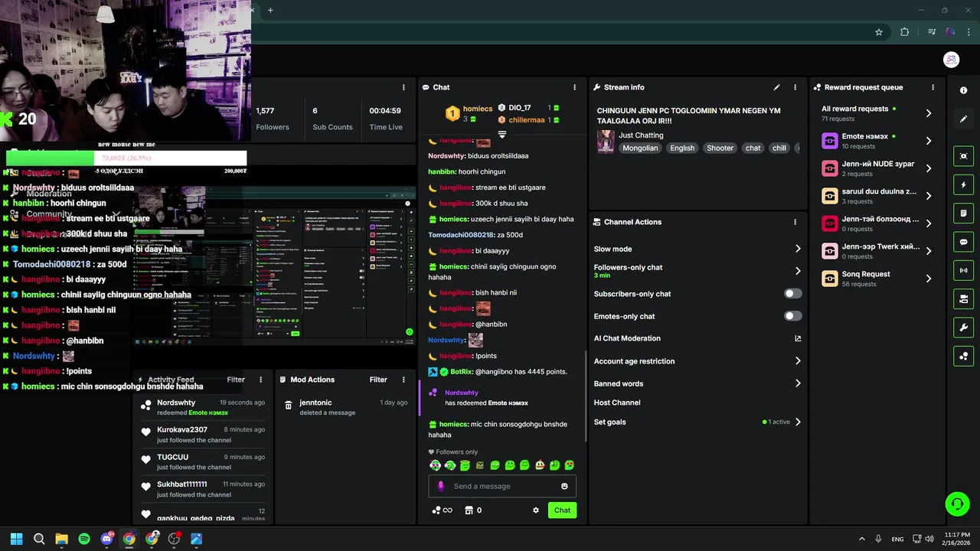Click the pencil edit icon in right sidebar
Image resolution: width=980 pixels, height=551 pixels.
click(x=963, y=119)
